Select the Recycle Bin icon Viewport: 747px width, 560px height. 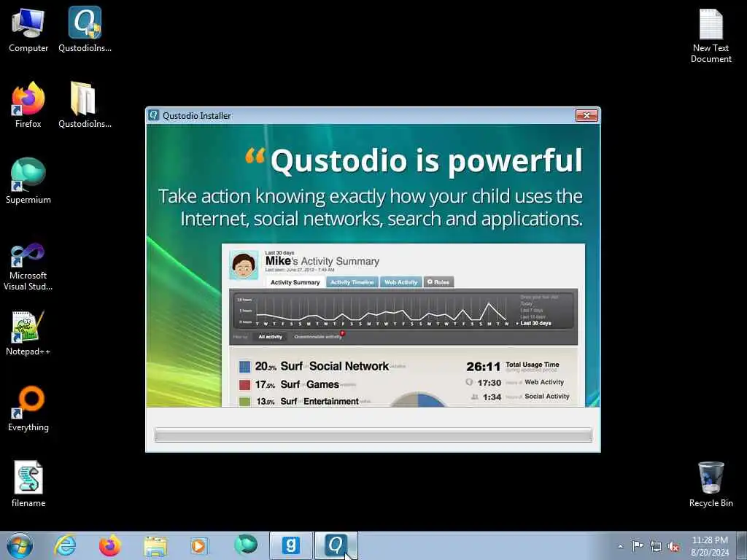coord(711,484)
